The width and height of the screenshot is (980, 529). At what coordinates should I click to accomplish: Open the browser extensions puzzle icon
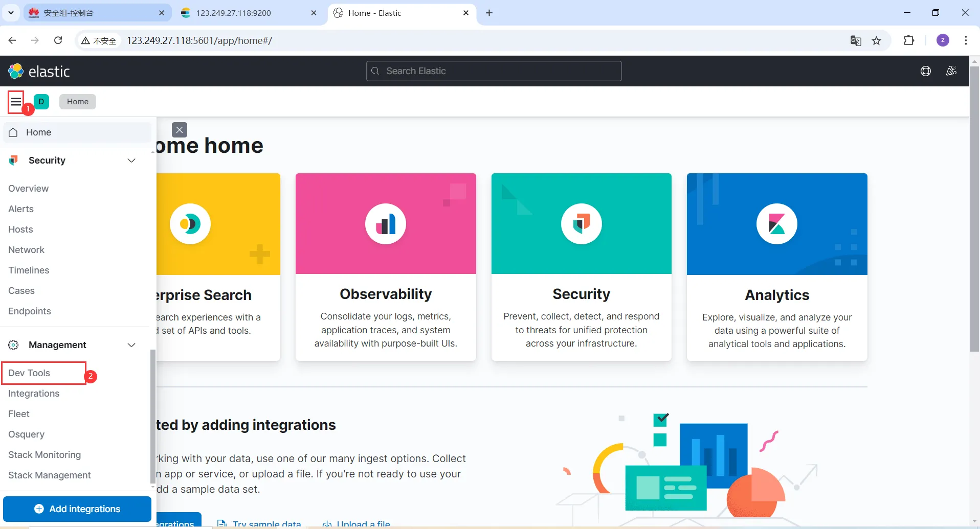click(909, 40)
